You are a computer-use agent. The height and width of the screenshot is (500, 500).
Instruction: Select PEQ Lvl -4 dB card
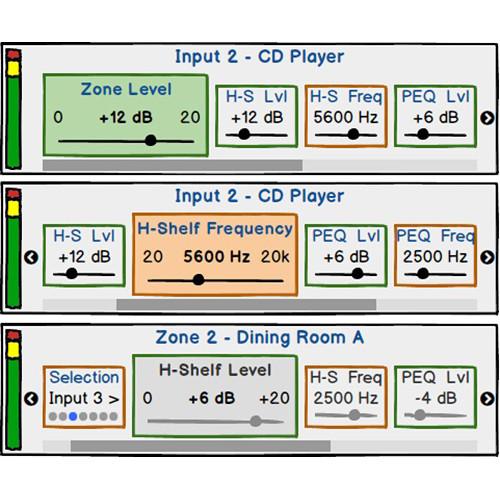[435, 397]
